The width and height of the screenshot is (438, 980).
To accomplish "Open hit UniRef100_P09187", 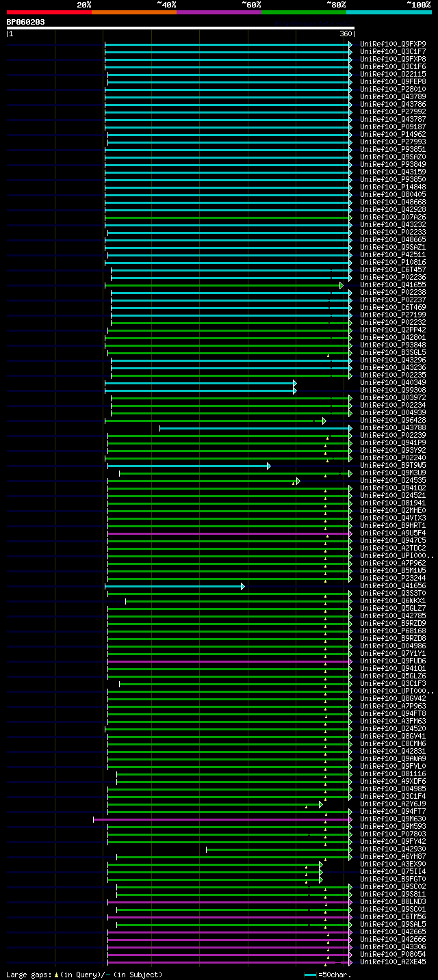I will (x=394, y=127).
